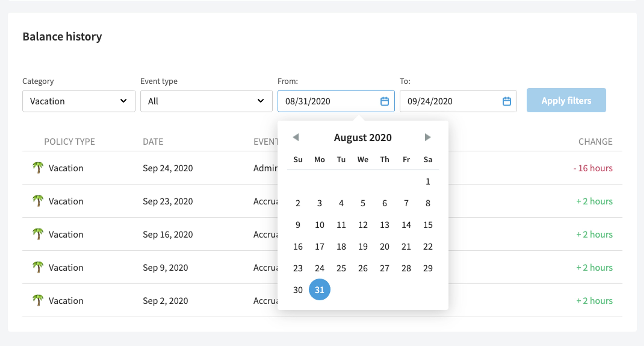Click the DATE column header
The image size is (644, 346).
click(153, 142)
